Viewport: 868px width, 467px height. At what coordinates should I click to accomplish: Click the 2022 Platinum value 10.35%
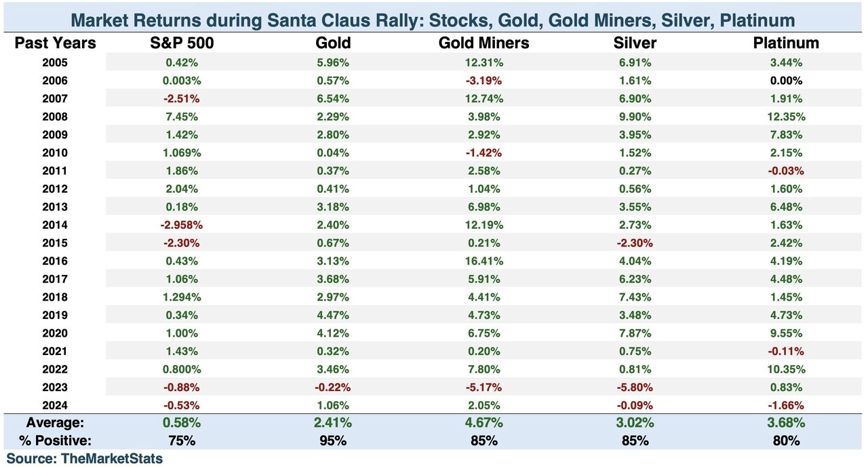click(x=786, y=369)
